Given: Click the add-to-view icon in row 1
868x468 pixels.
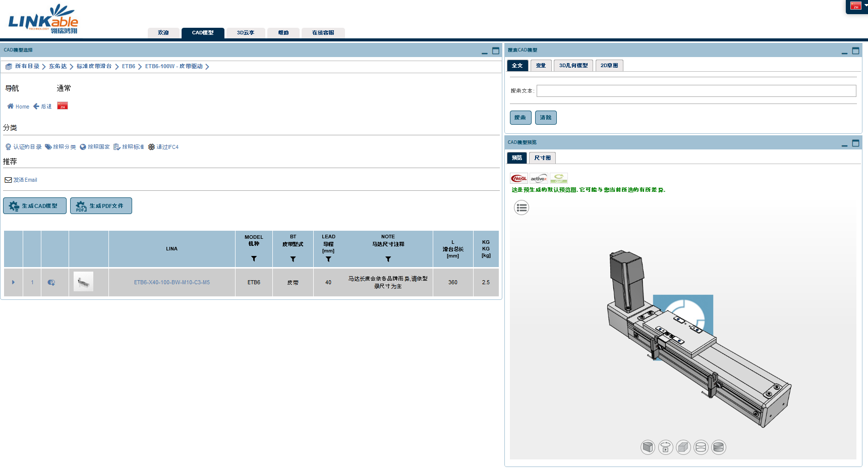Looking at the screenshot, I should pos(51,283).
